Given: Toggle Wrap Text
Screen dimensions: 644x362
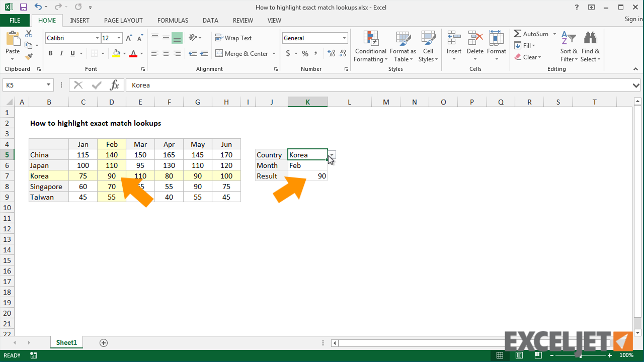Looking at the screenshot, I should coord(233,38).
